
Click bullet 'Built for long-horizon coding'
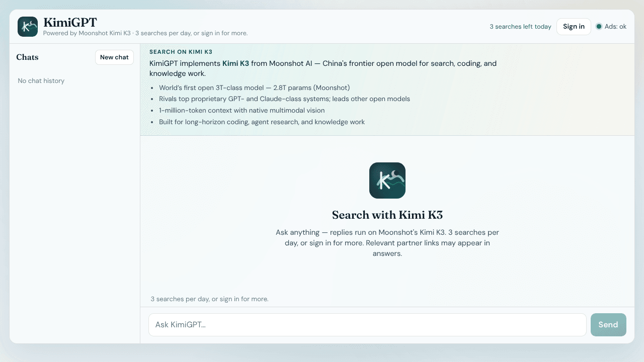[262, 122]
